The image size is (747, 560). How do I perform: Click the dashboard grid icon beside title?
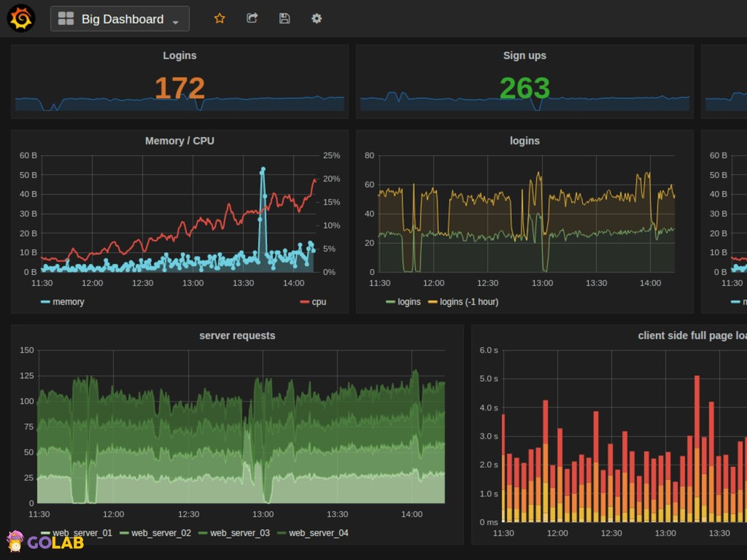(66, 19)
